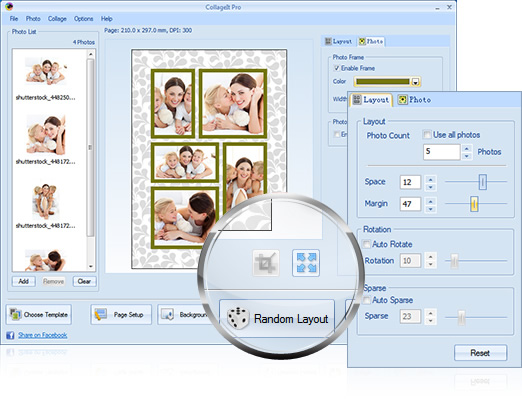This screenshot has height=399, width=522.
Task: Switch to enlarged Layout tab
Action: [x=371, y=100]
